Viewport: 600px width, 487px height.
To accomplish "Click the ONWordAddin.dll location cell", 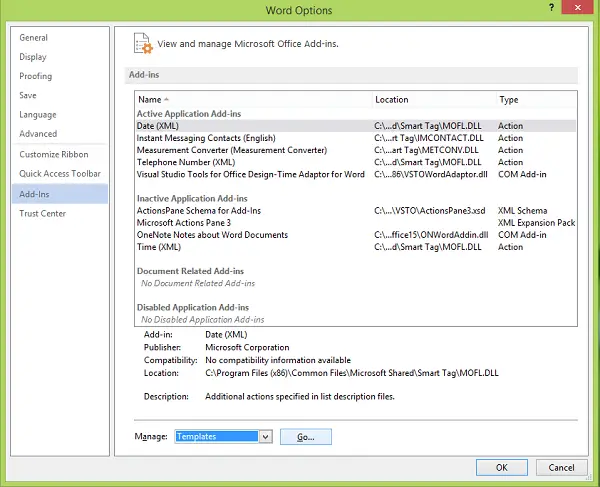I will [x=431, y=235].
